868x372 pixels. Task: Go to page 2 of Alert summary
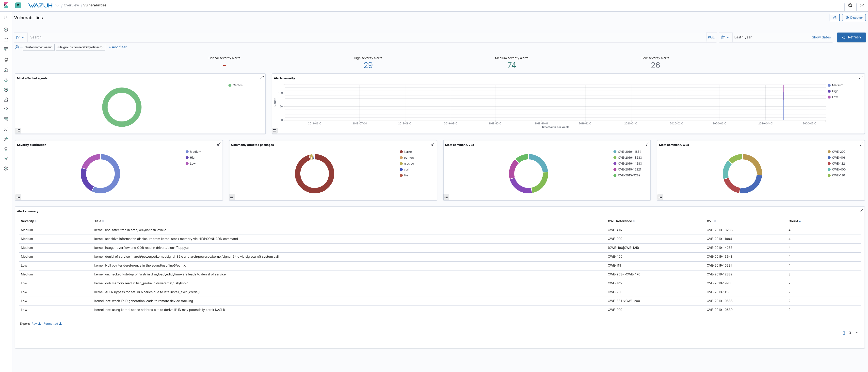[x=850, y=333]
